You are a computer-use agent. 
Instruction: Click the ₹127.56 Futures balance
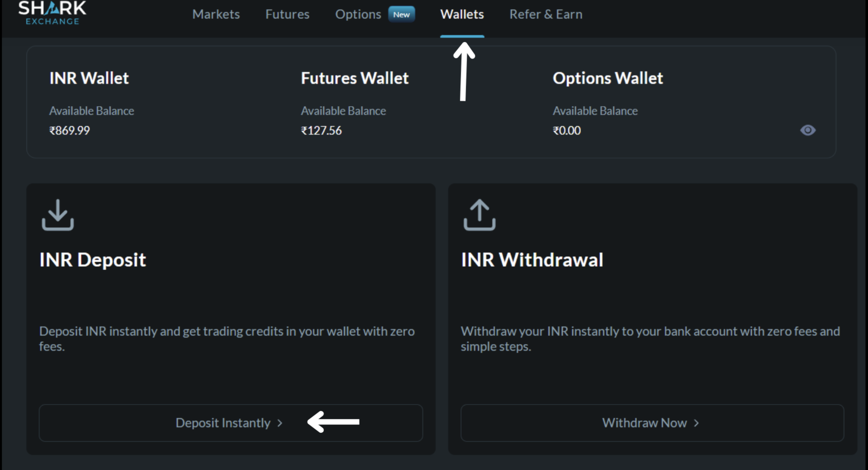pos(321,131)
